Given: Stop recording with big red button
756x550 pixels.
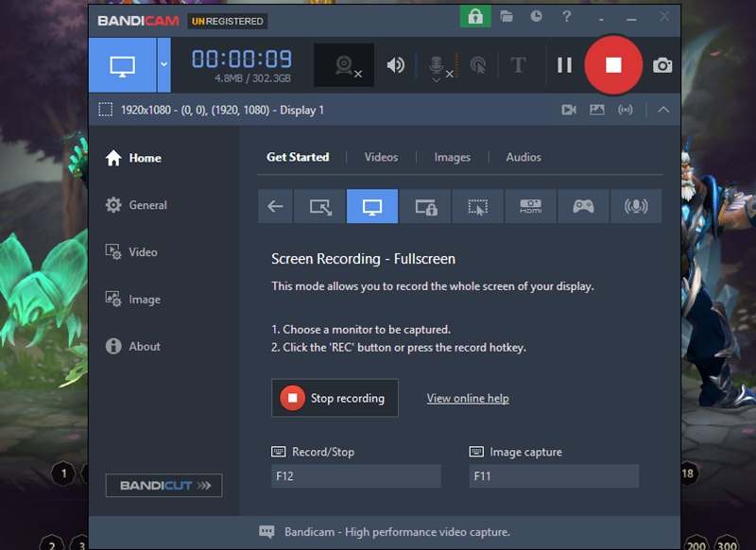Looking at the screenshot, I should (x=613, y=64).
